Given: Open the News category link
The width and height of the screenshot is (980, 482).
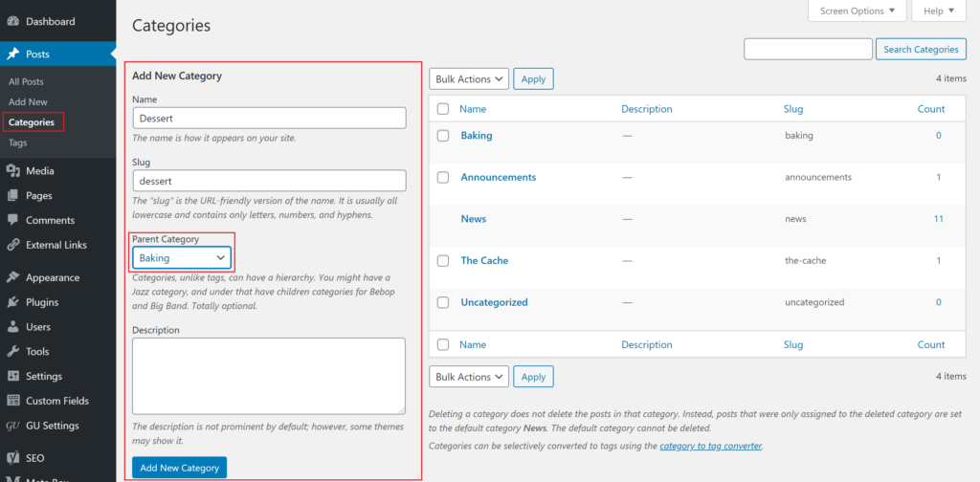Looking at the screenshot, I should 473,219.
